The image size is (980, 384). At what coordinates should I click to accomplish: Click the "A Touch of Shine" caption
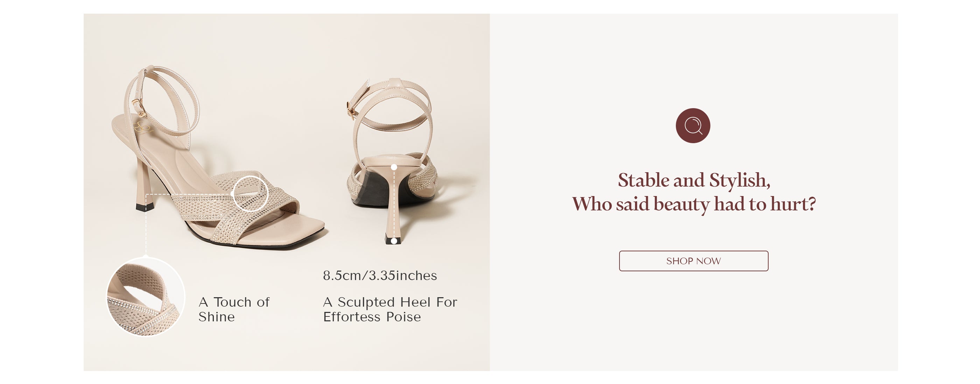234,309
